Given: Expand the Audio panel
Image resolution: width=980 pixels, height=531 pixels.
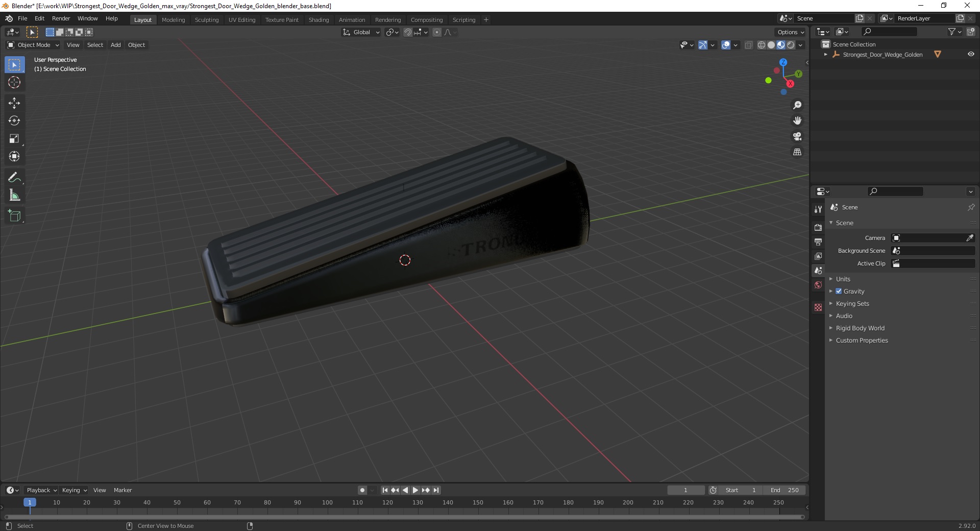Looking at the screenshot, I should coord(844,316).
